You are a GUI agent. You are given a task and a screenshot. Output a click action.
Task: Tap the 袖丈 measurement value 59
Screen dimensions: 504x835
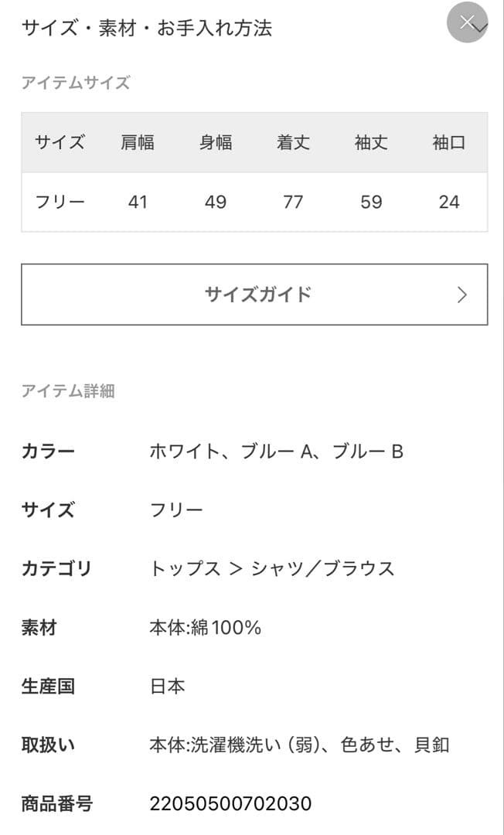point(371,202)
